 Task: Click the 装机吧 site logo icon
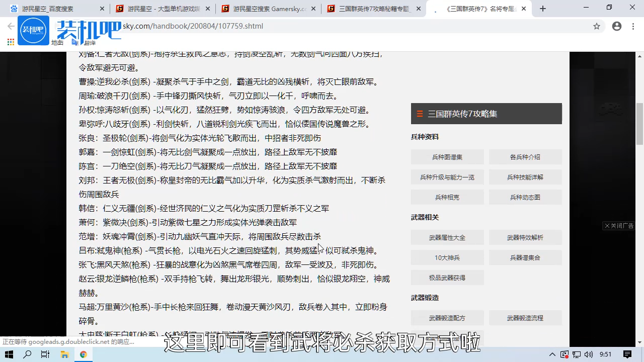click(x=33, y=30)
